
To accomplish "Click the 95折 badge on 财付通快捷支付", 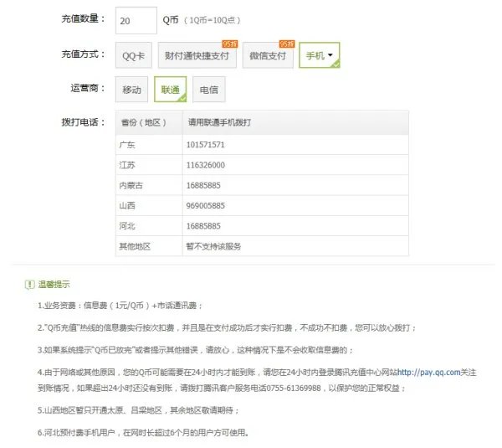I will [x=230, y=44].
